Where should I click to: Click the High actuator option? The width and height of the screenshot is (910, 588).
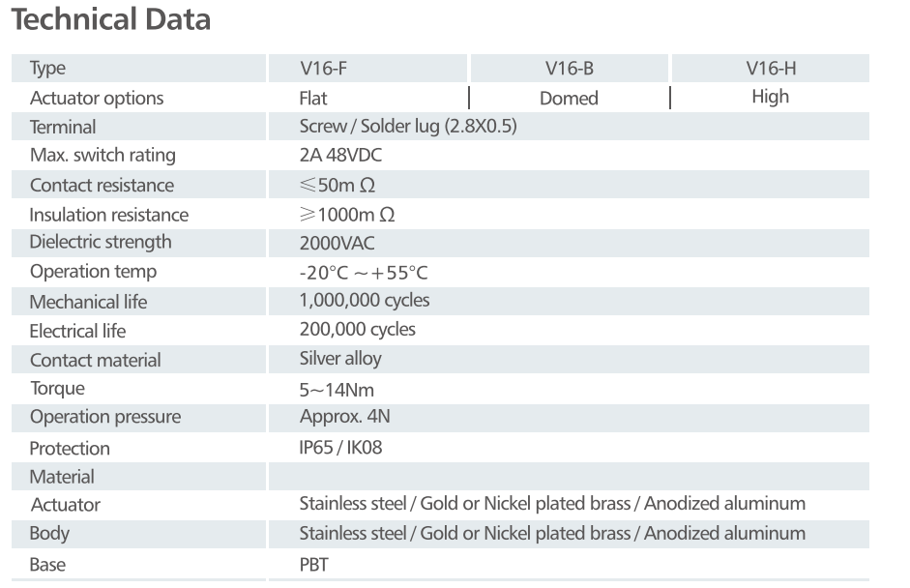(770, 97)
